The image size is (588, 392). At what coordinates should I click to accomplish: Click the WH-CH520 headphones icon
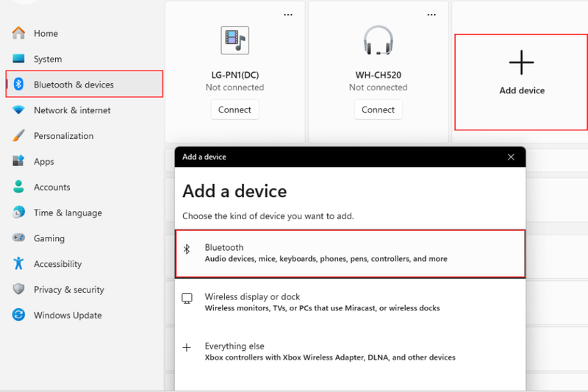pyautogui.click(x=378, y=40)
